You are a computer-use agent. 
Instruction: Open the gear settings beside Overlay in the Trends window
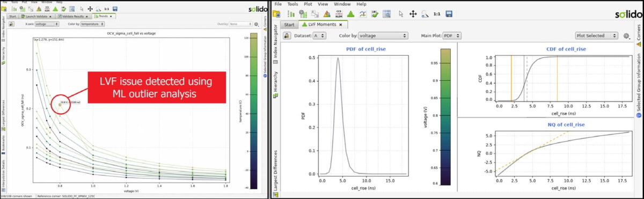(256, 24)
